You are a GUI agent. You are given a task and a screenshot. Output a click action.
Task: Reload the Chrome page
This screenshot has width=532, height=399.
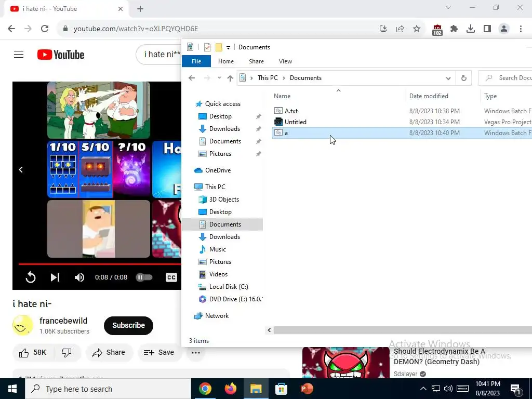pos(45,29)
